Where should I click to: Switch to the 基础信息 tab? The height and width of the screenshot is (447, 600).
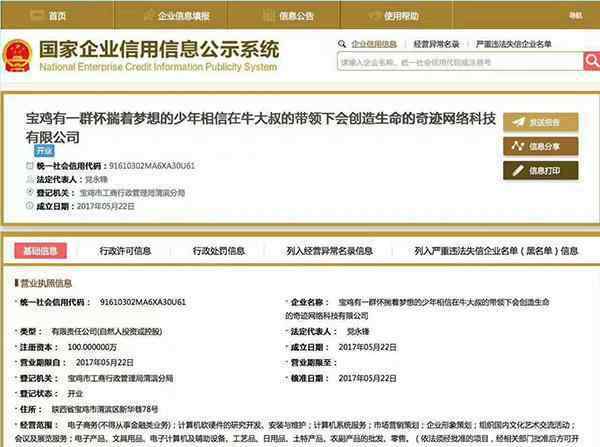(x=41, y=251)
